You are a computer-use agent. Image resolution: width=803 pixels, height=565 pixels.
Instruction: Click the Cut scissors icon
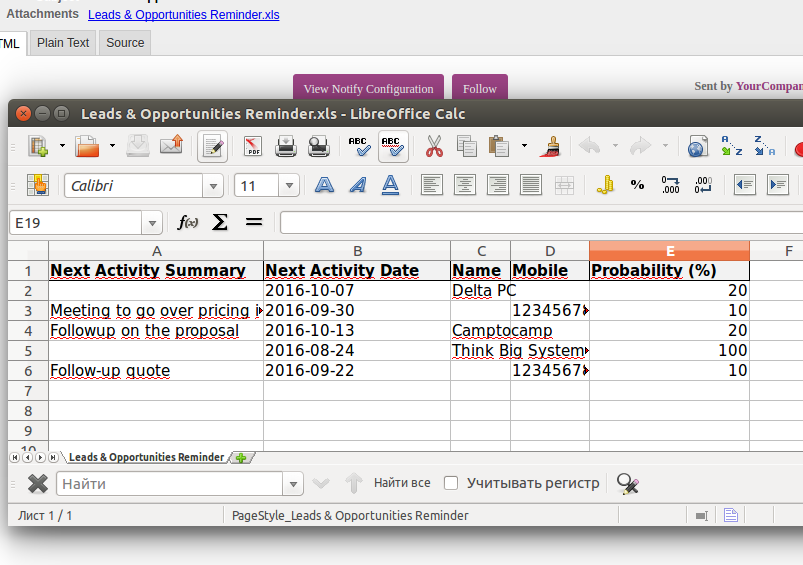434,146
